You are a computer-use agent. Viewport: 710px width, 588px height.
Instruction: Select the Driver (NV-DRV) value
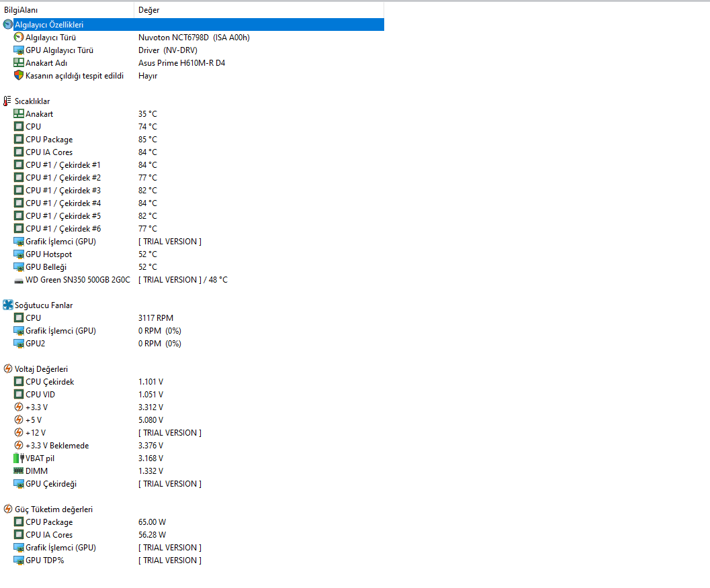[168, 50]
